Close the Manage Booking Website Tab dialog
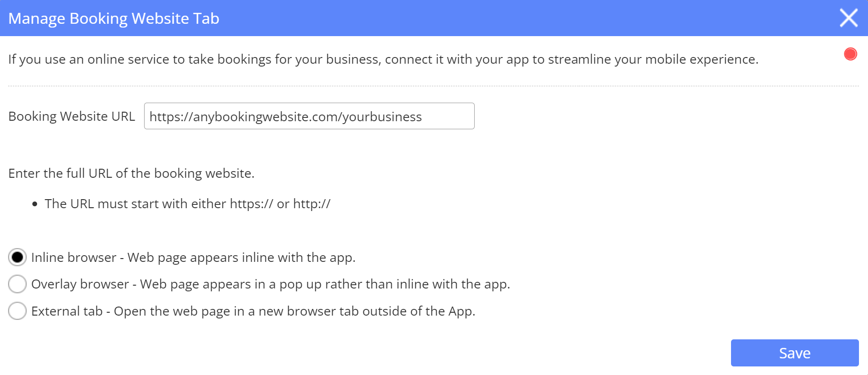The image size is (868, 375). click(x=848, y=18)
